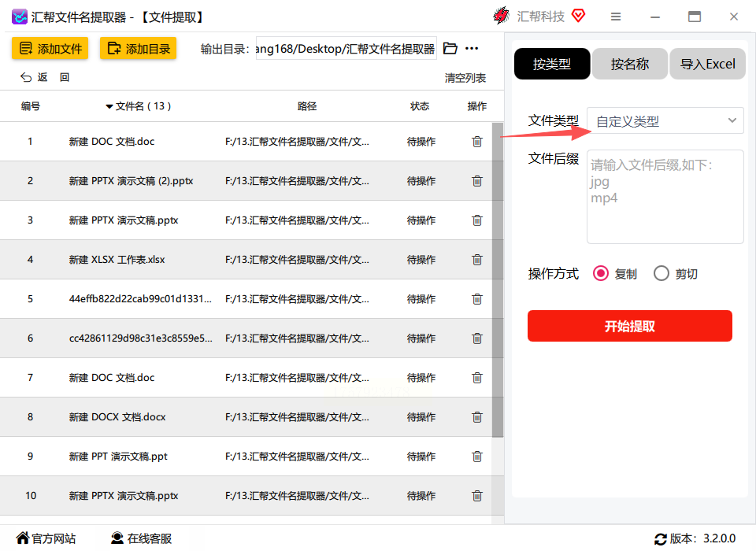Click the three-dots more options icon
This screenshot has height=551, width=756.
click(472, 48)
